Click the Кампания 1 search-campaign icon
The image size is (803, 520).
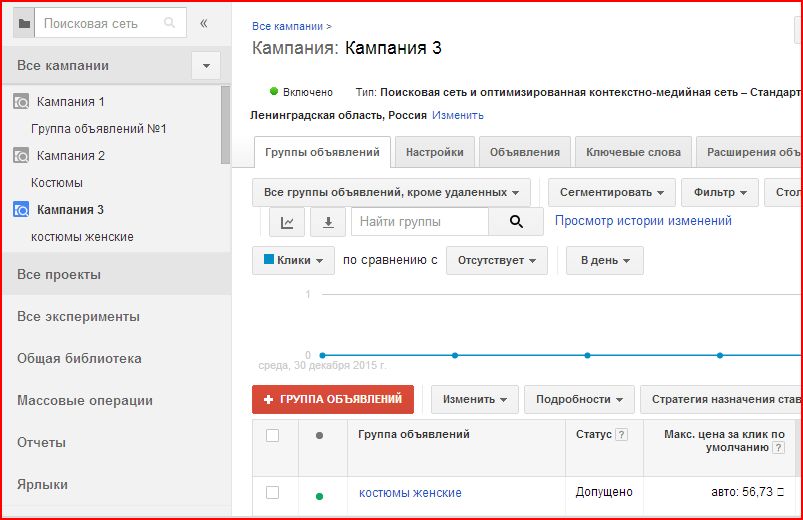[21, 101]
